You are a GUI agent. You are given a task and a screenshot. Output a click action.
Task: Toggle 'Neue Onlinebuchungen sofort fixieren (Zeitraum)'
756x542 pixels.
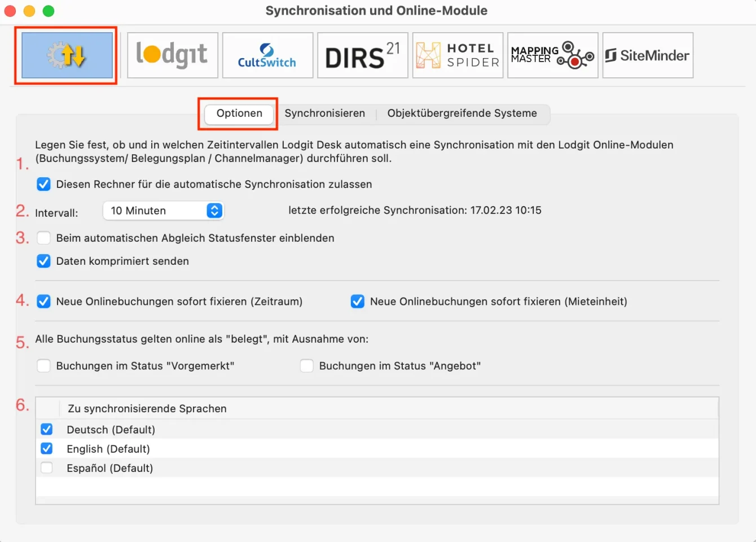pos(43,301)
